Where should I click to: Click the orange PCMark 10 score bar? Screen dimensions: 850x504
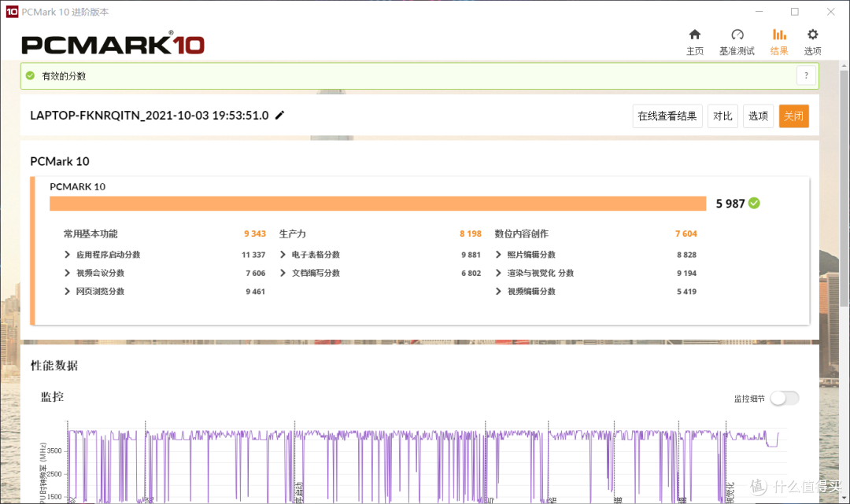pos(378,204)
